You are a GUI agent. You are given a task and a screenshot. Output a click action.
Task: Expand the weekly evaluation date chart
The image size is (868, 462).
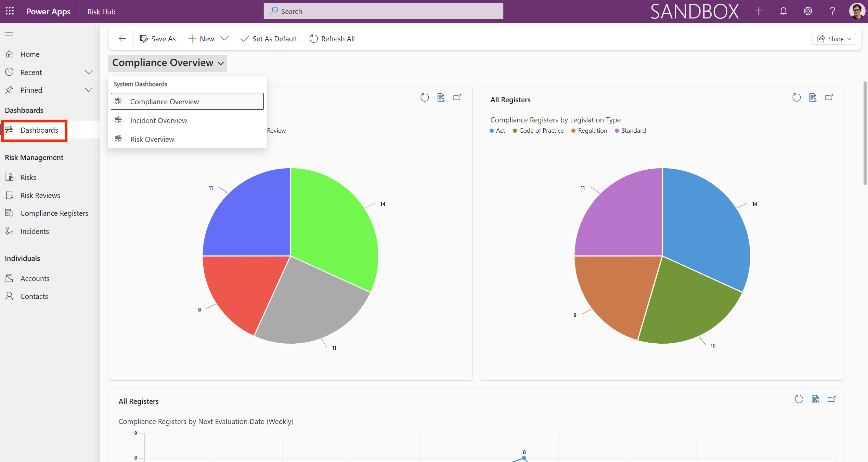[x=831, y=399]
